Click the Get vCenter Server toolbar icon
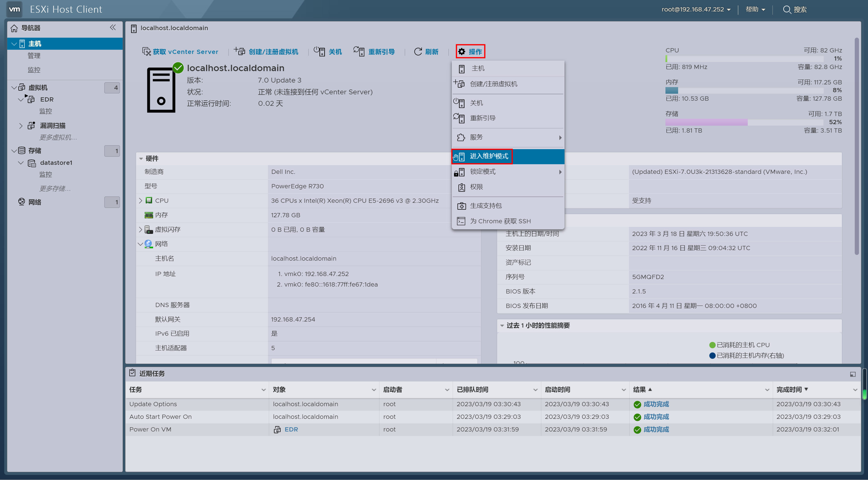Screen dimensions: 868x480 pos(146,52)
